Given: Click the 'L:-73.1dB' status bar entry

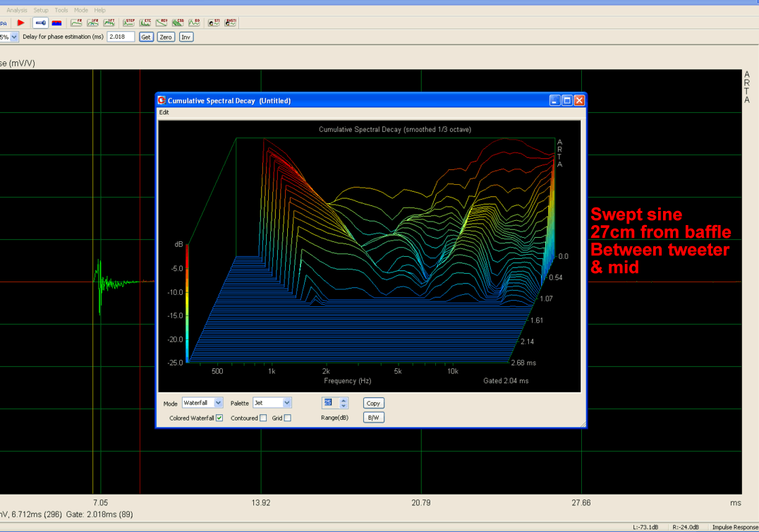Looking at the screenshot, I should [x=645, y=527].
